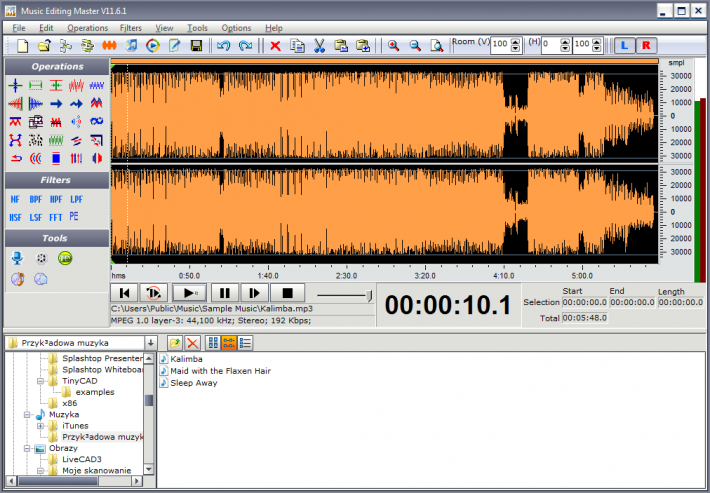Open the microphone recording tool

17,258
